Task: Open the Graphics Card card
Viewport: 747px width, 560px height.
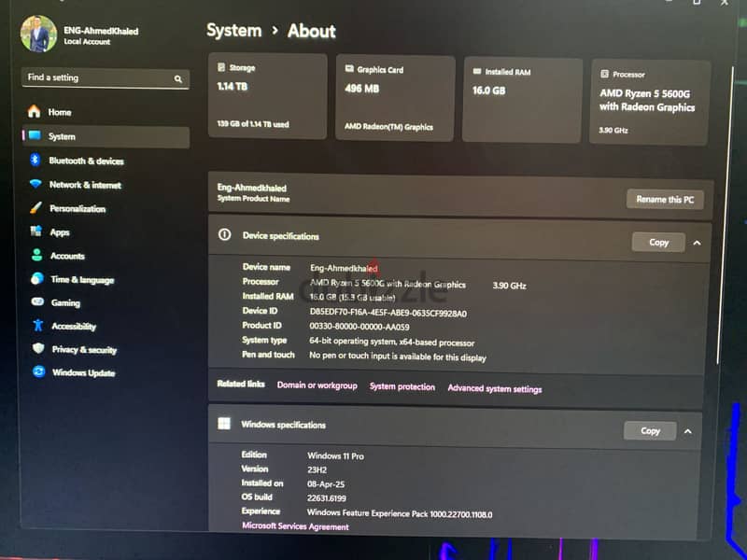Action: coord(395,99)
